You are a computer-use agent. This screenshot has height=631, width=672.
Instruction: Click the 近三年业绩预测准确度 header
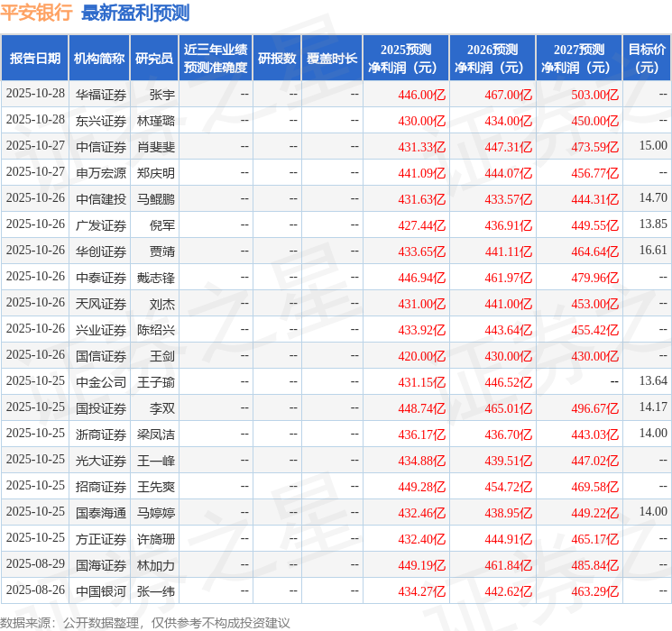(216, 59)
